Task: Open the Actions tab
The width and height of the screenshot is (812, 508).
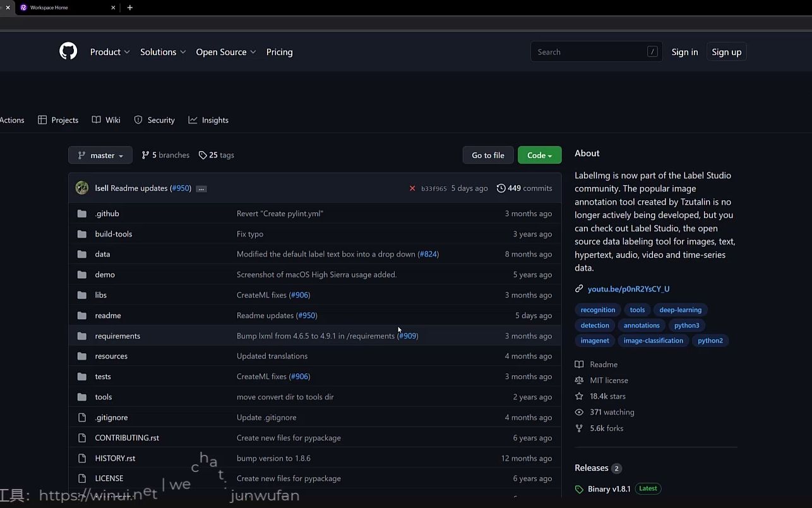Action: tap(12, 120)
